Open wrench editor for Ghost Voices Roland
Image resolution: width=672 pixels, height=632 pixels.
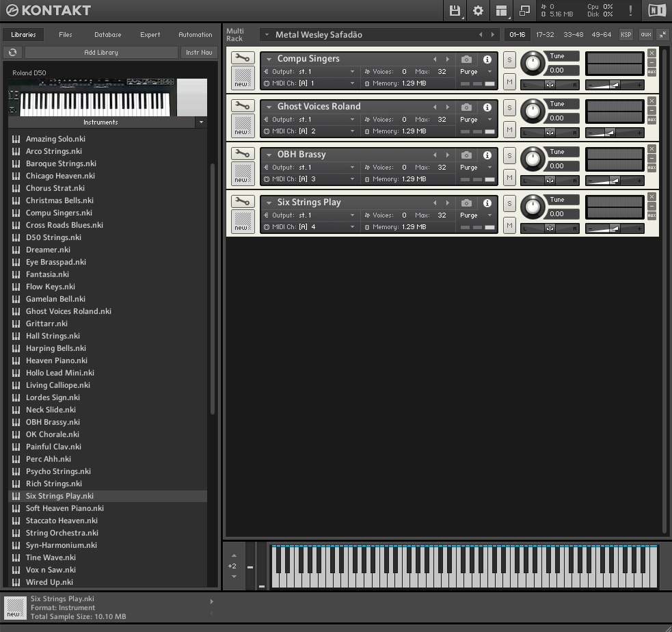tap(243, 105)
